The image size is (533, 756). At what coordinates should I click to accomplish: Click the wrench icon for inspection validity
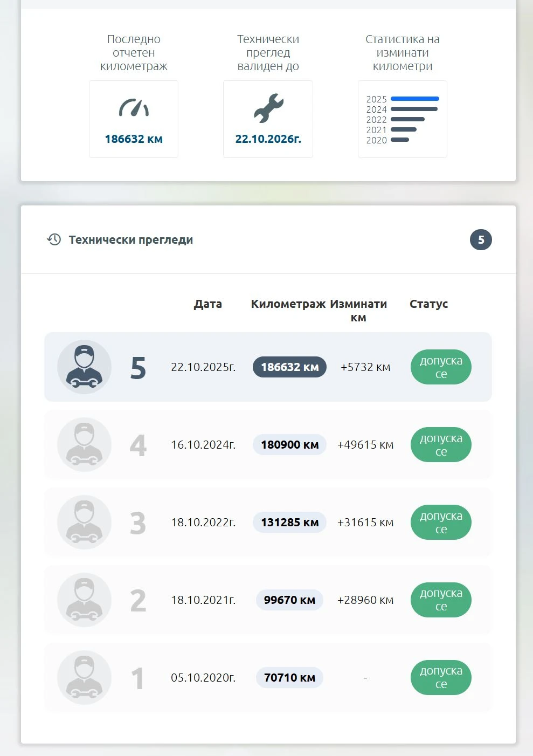[268, 108]
